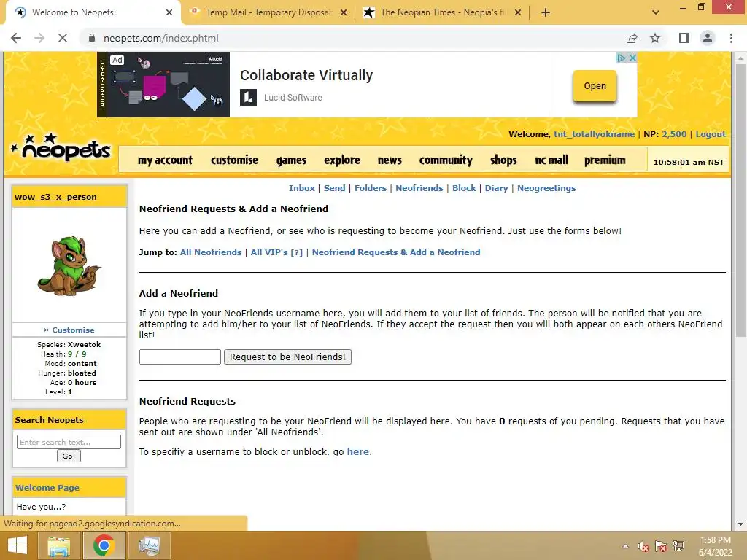
Task: Click the AdChoices triangle icon
Action: click(622, 58)
